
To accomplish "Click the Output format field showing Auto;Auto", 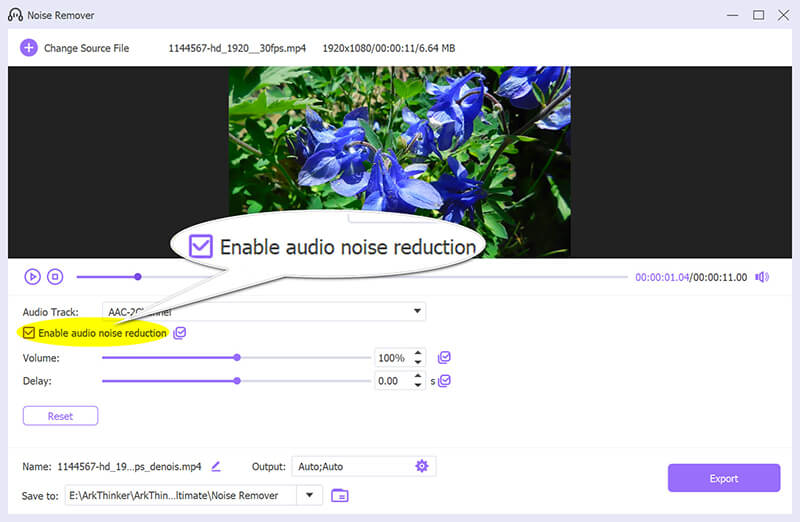I will click(350, 466).
